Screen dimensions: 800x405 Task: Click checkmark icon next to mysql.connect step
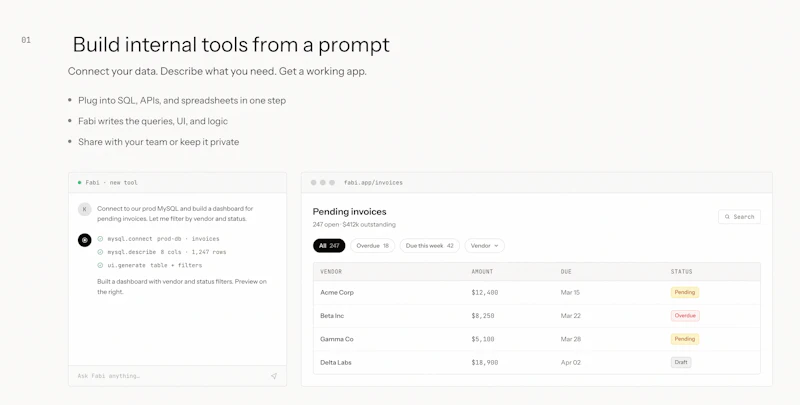click(x=100, y=239)
